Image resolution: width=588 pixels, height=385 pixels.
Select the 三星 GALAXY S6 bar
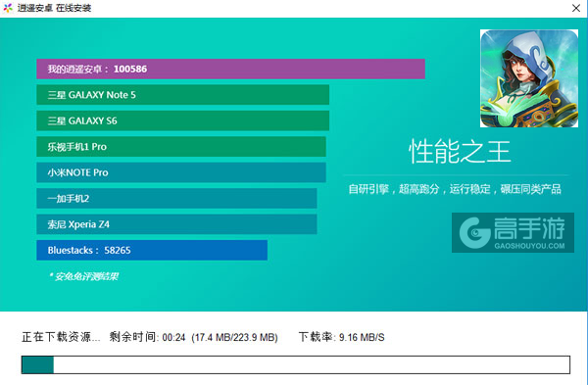point(182,120)
